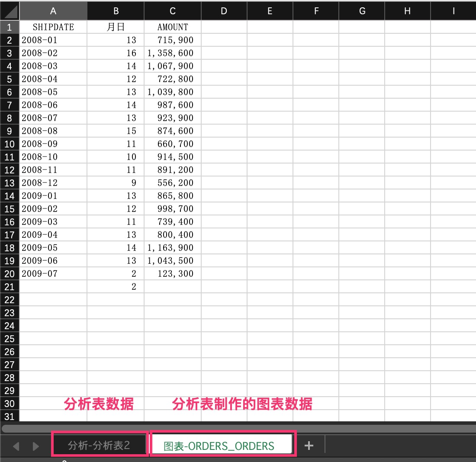The image size is (476, 462).
Task: Select cell with 2008-11
Action: (53, 170)
